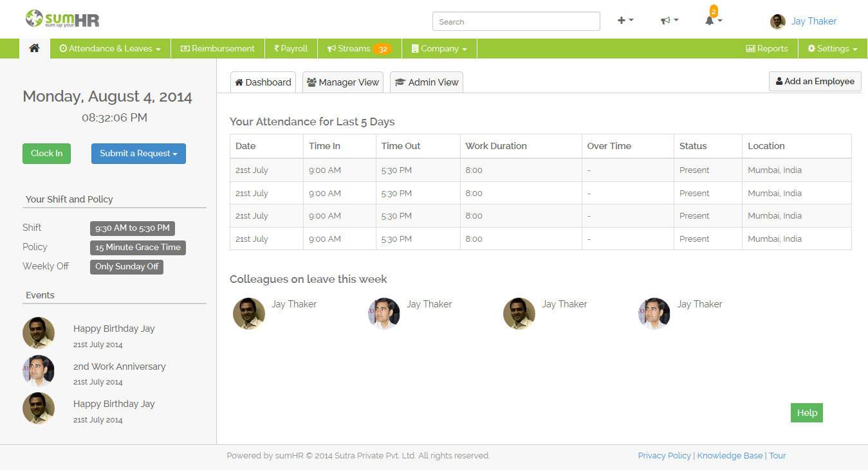This screenshot has width=868, height=470.
Task: Open the Payroll menu
Action: tap(291, 48)
